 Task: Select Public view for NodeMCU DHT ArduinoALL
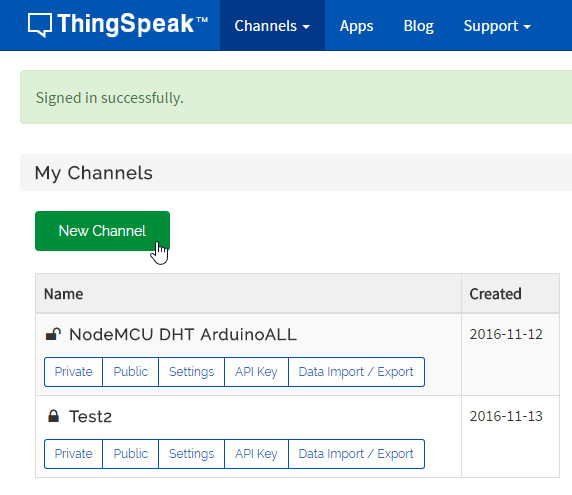131,372
